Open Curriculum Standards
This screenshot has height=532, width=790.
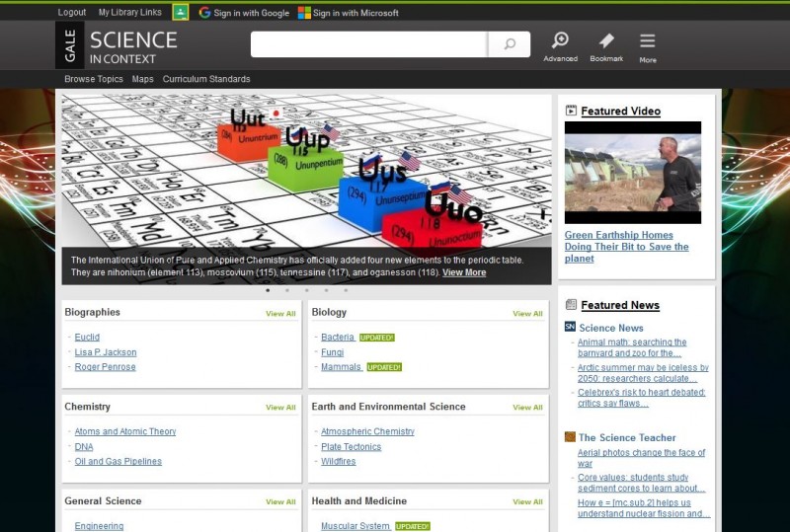[206, 79]
